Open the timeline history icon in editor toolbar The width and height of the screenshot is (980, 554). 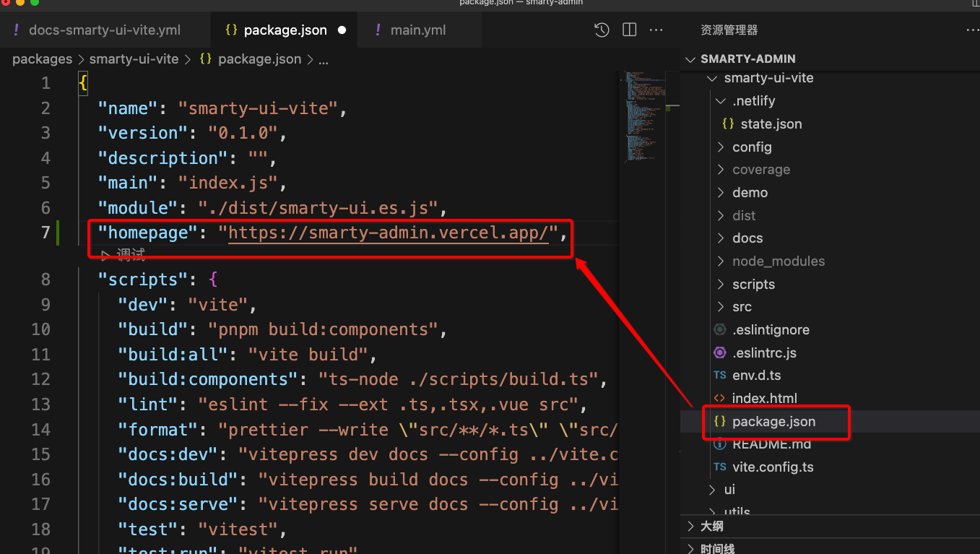point(602,30)
